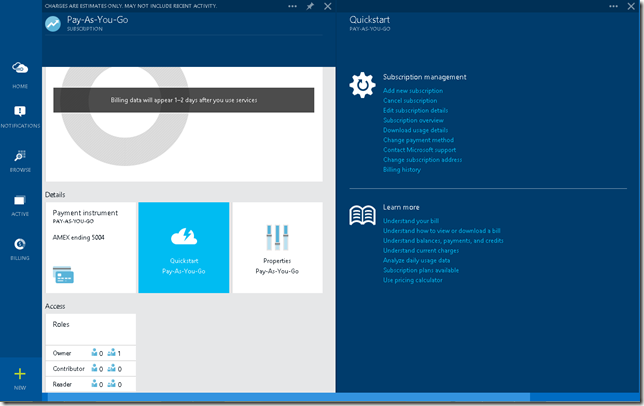Click the Cancel subscription link
Viewport: 644px width, 406px height.
coord(410,101)
